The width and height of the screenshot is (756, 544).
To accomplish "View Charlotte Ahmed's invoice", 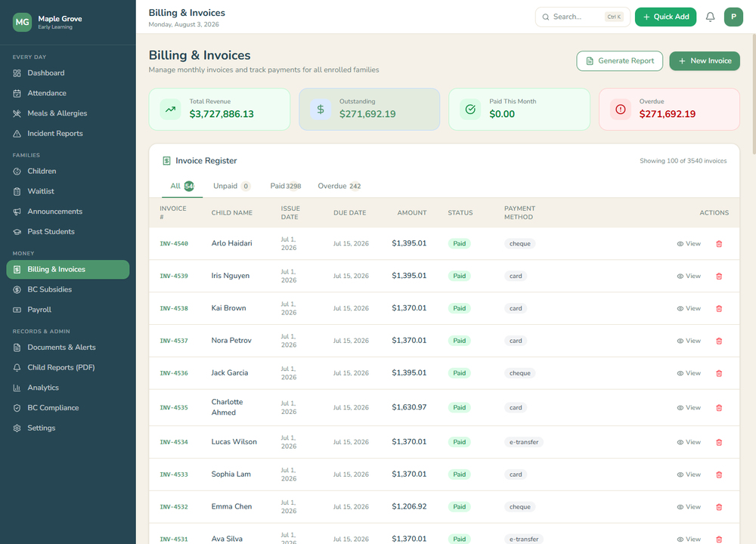I will [x=689, y=408].
